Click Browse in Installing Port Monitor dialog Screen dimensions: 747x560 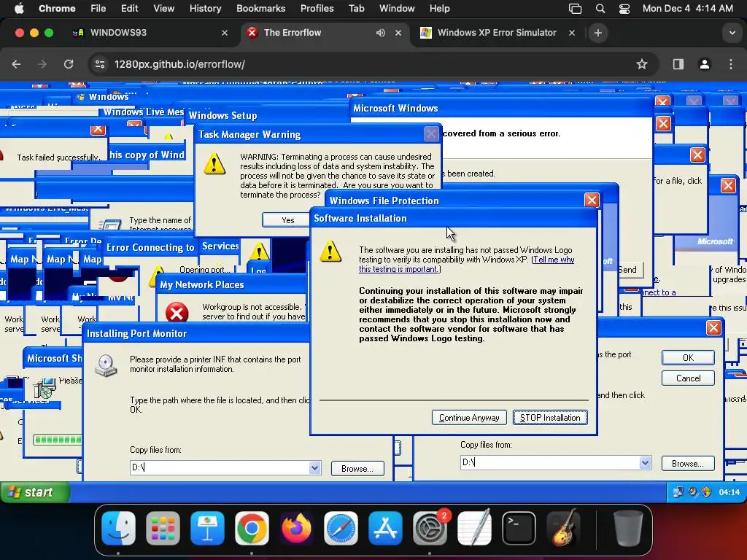357,469
